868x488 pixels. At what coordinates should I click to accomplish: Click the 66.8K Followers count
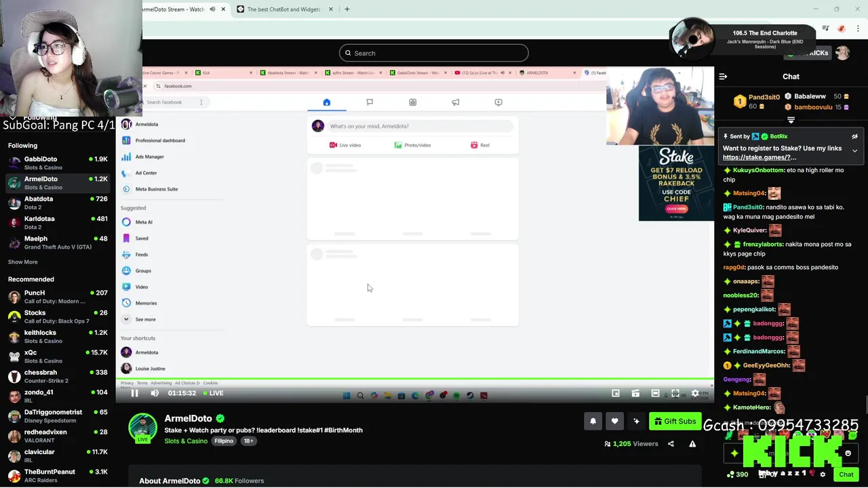[239, 481]
